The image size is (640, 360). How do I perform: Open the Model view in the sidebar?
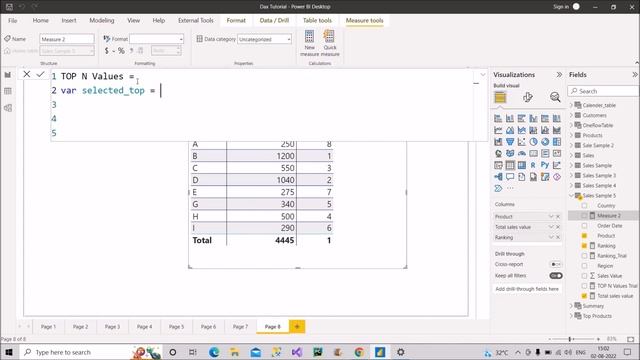pyautogui.click(x=8, y=108)
